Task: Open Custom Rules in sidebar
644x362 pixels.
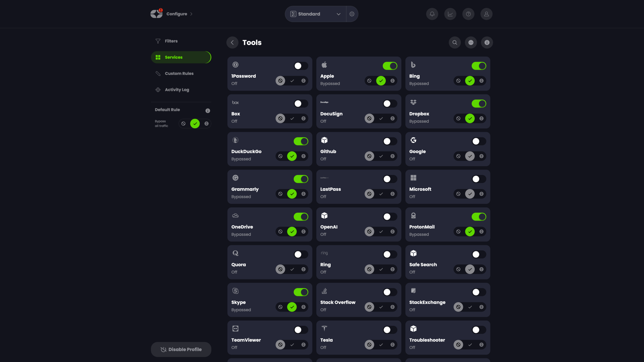Action: (181, 73)
